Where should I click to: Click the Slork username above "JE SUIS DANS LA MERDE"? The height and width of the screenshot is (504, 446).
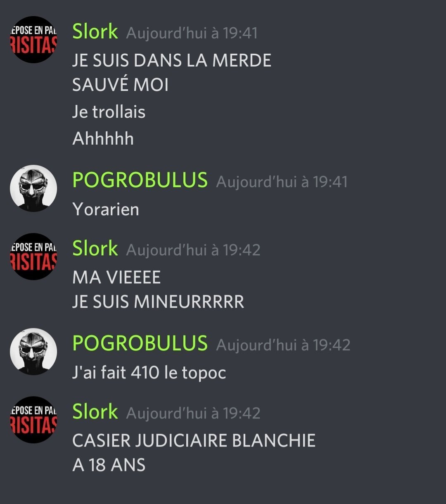(95, 32)
